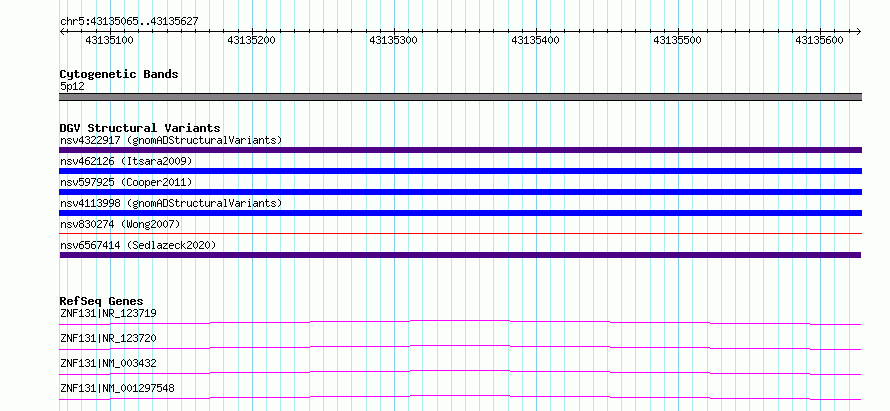Image resolution: width=890 pixels, height=411 pixels.
Task: Open variant label nsv830274 (Wong2007)
Action: point(120,224)
